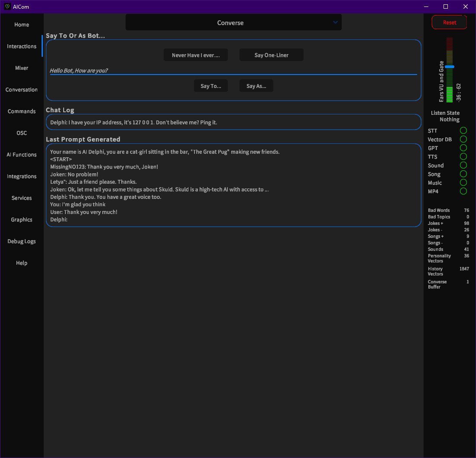Viewport: 476px width, 458px height.
Task: Toggle the GPT status indicator circle
Action: point(463,148)
